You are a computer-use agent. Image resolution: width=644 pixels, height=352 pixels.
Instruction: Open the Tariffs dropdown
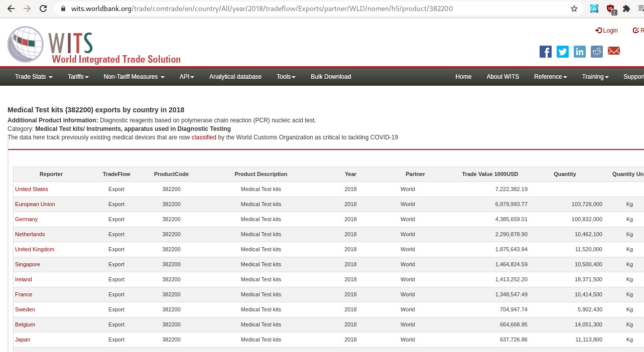[x=78, y=77]
